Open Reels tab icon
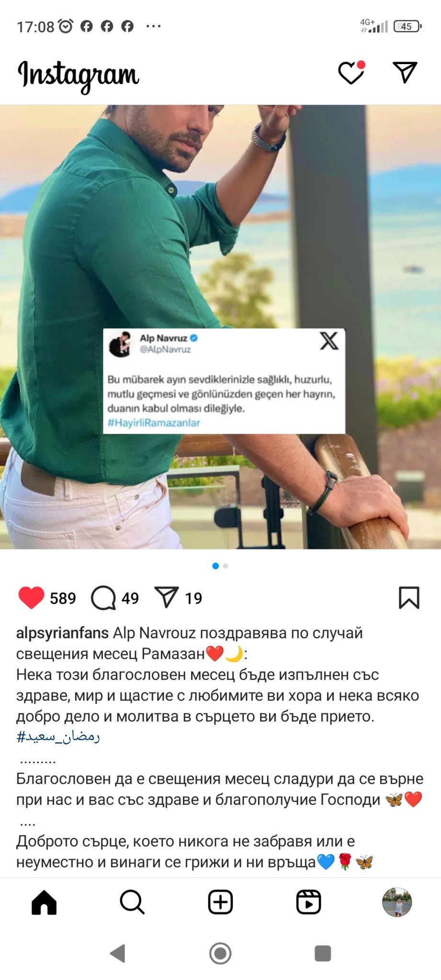Viewport: 441px width, 980px height. pos(308,902)
